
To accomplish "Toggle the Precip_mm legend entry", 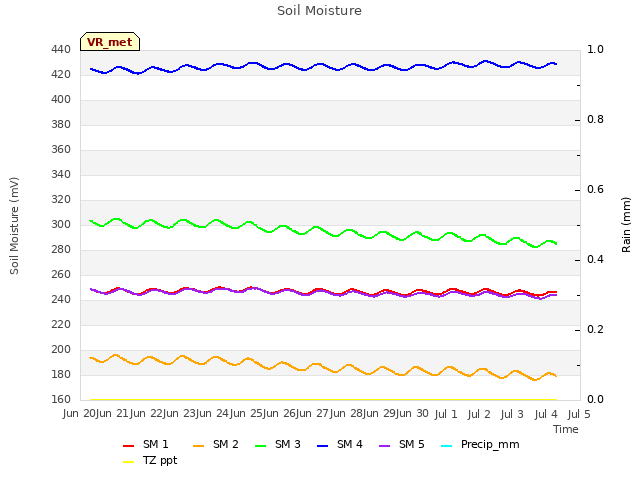I will coord(480,444).
